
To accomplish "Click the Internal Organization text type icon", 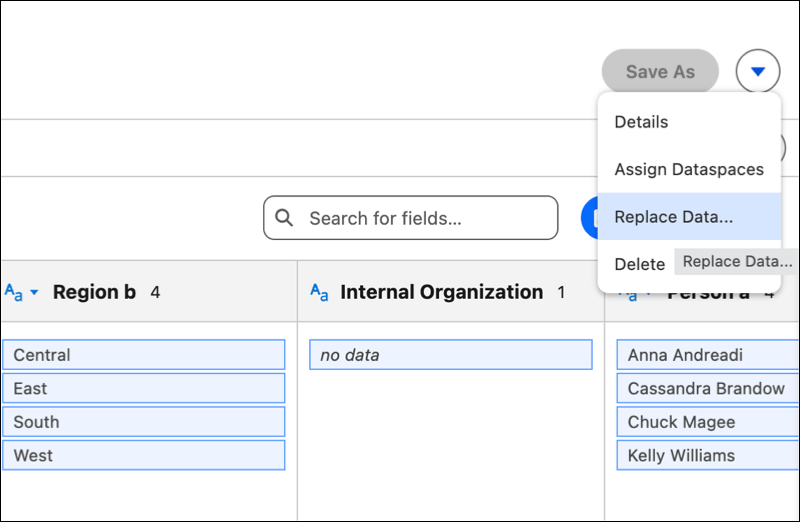I will click(x=319, y=292).
